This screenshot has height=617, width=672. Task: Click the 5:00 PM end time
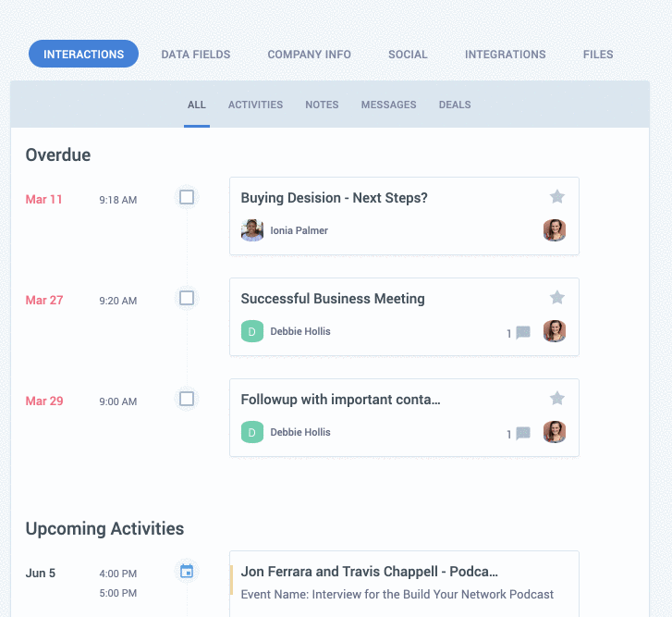pyautogui.click(x=118, y=593)
